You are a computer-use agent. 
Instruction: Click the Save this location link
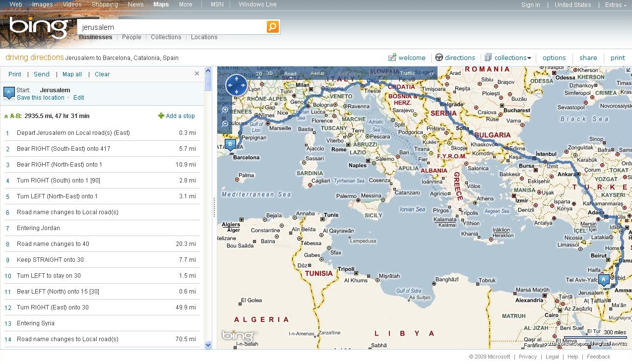click(41, 98)
